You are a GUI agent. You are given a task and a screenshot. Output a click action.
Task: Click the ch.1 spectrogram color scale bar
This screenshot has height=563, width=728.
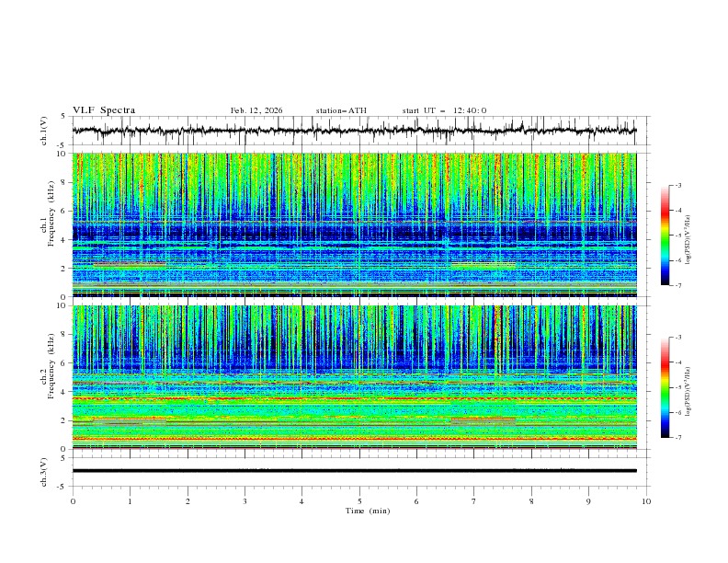click(x=665, y=236)
